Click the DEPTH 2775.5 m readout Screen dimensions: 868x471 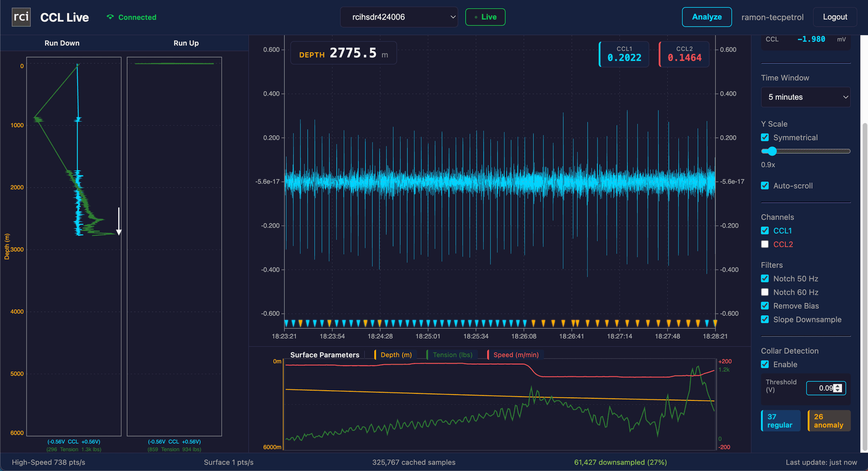pyautogui.click(x=343, y=53)
